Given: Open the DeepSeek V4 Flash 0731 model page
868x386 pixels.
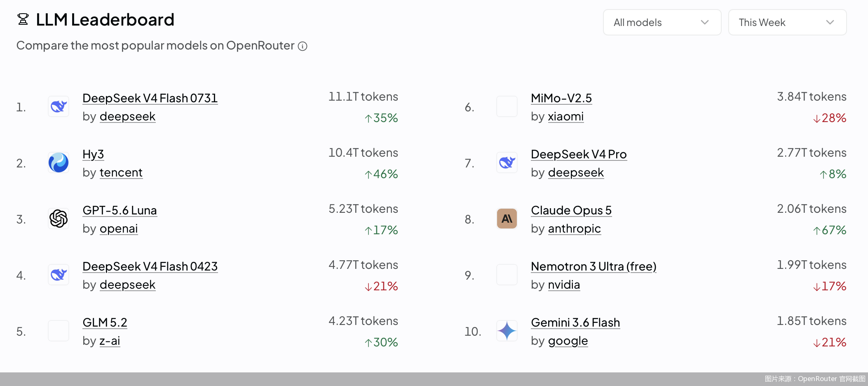Looking at the screenshot, I should click(150, 98).
